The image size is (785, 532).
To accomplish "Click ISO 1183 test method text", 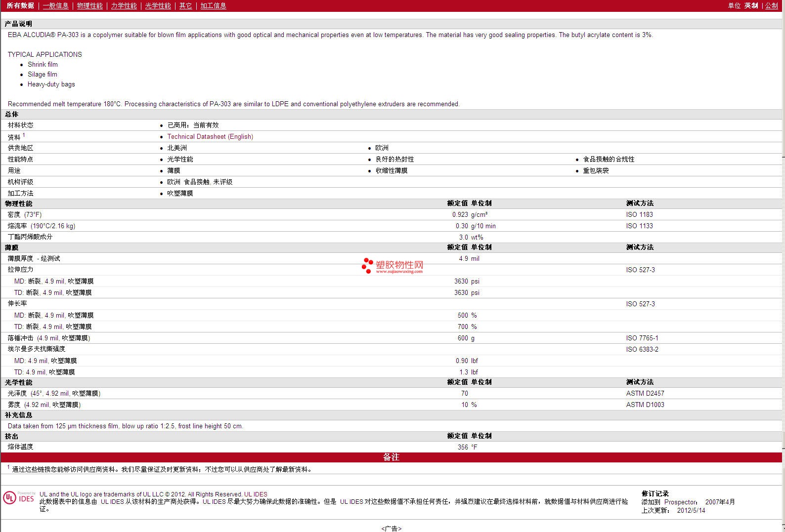I will [639, 214].
